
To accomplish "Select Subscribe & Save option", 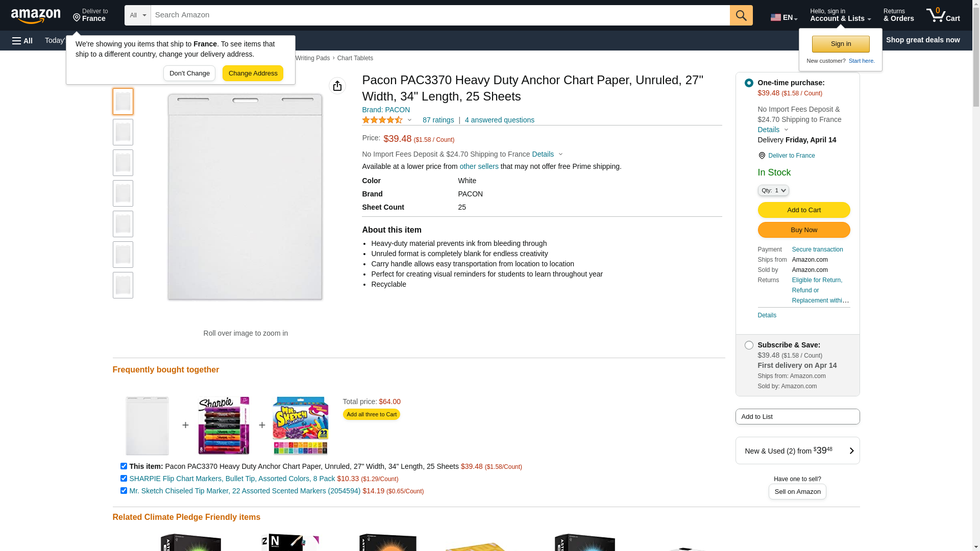I will coord(748,345).
